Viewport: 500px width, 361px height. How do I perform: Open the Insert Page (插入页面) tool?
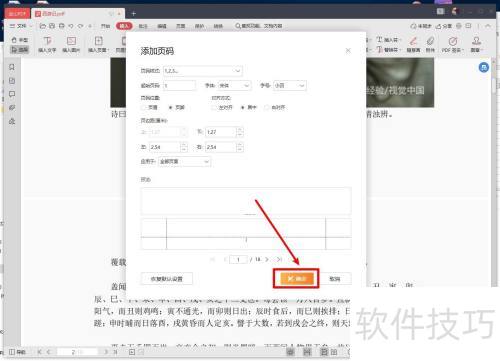coord(98,44)
